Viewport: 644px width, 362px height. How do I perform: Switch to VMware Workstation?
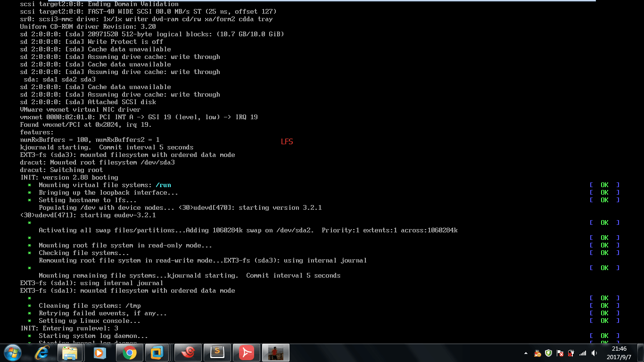coord(158,353)
